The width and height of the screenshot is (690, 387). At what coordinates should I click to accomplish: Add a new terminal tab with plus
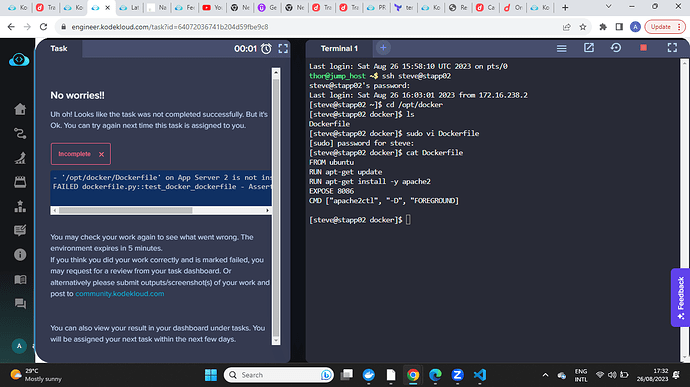(383, 48)
